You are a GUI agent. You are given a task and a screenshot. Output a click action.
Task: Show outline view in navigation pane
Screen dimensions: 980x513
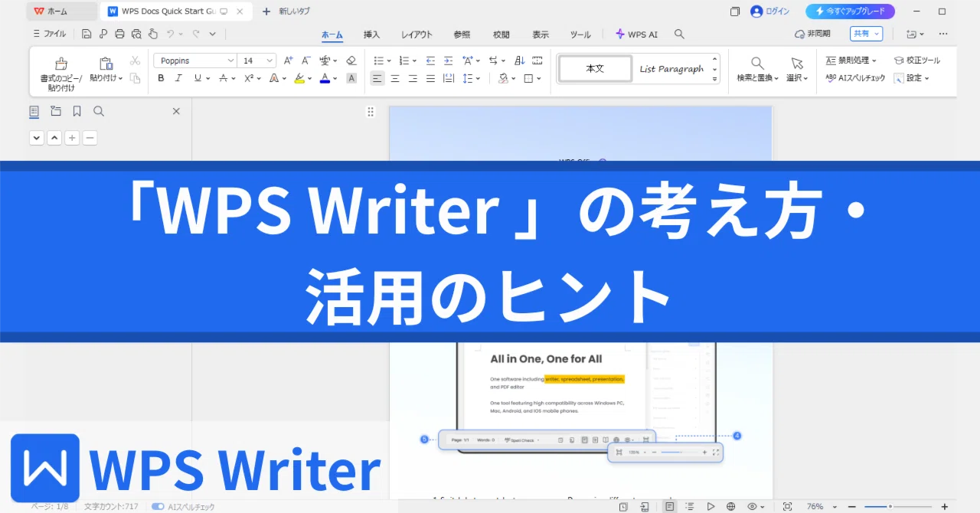tap(34, 111)
